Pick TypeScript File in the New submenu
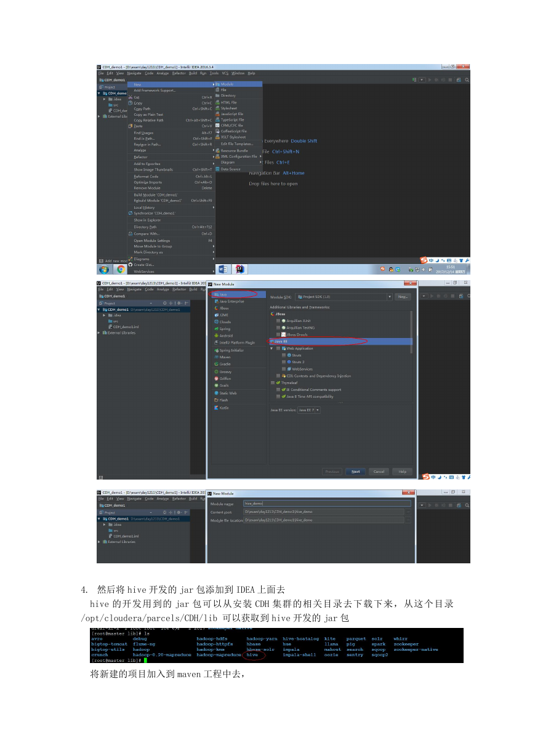 click(238, 119)
